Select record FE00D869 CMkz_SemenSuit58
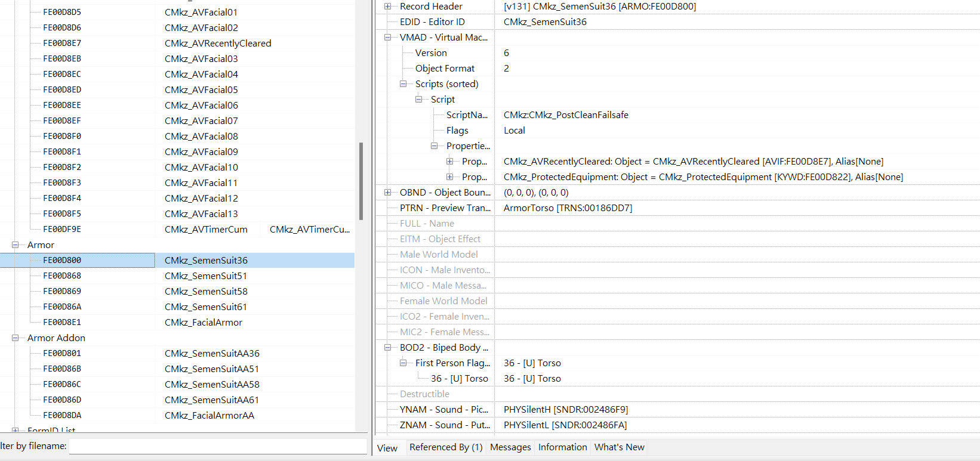 pyautogui.click(x=177, y=292)
